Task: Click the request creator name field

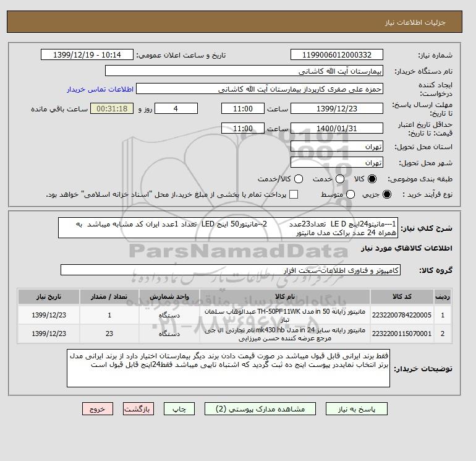Action: point(260,89)
